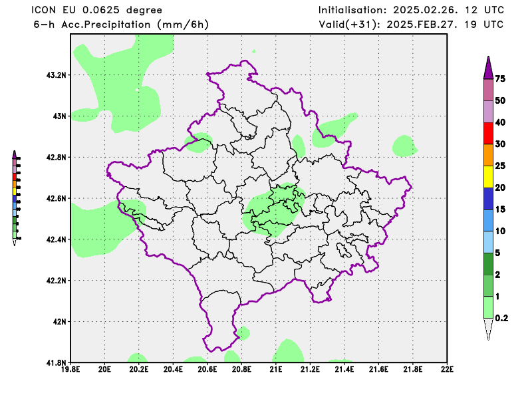Image resolution: width=532 pixels, height=411 pixels.
Task: Select the medium blue 10–15 mm legend band
Action: click(488, 220)
